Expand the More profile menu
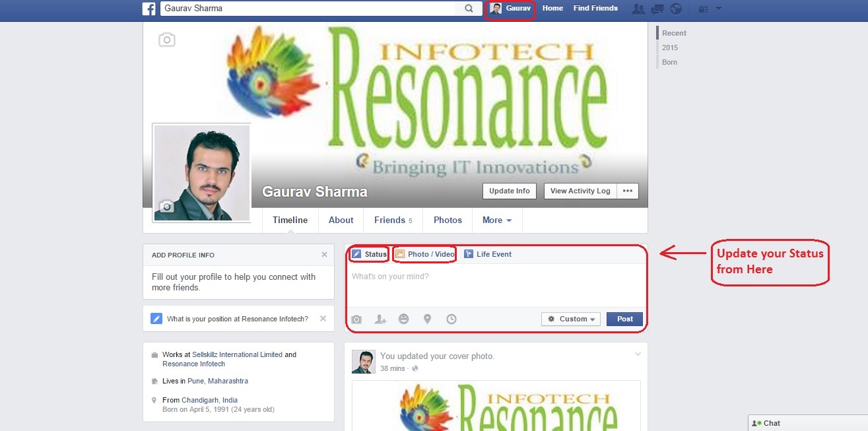868x431 pixels. (x=497, y=220)
